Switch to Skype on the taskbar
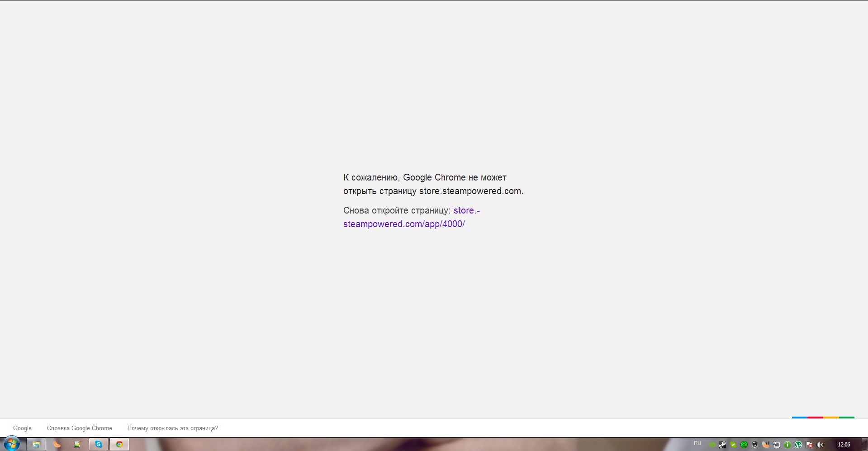 [x=99, y=444]
